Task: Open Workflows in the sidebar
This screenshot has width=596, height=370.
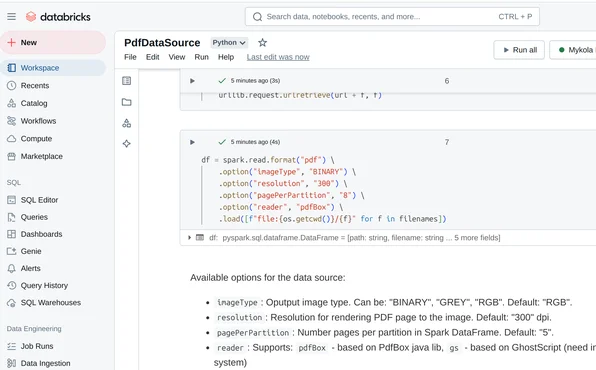Action: pos(38,121)
